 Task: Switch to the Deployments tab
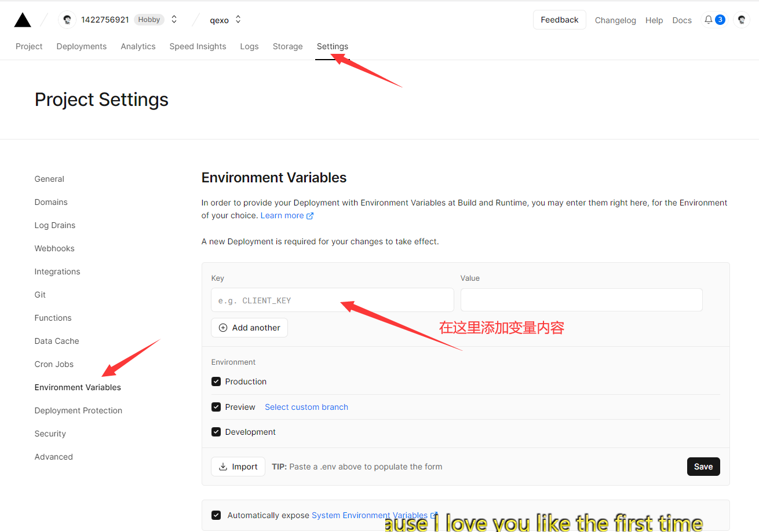coord(81,46)
